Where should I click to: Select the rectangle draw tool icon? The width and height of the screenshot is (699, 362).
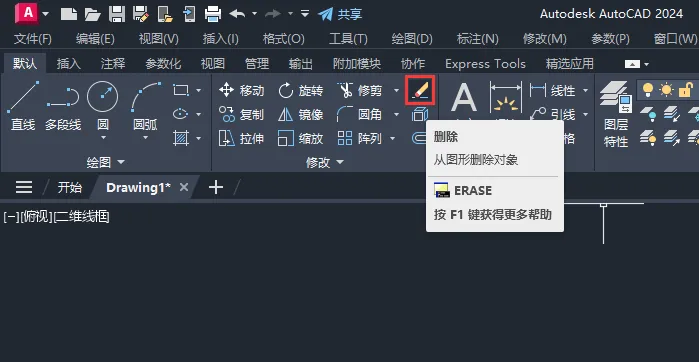[181, 90]
